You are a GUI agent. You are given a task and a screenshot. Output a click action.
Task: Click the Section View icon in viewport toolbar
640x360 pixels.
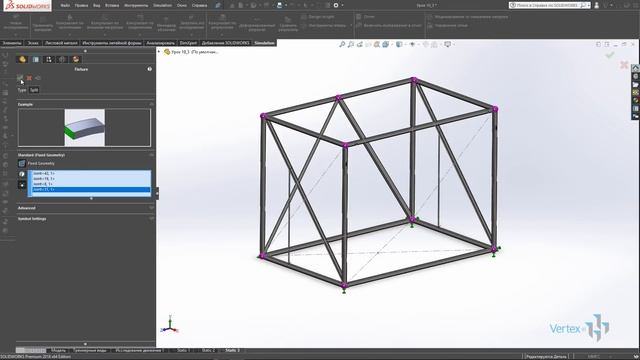368,44
